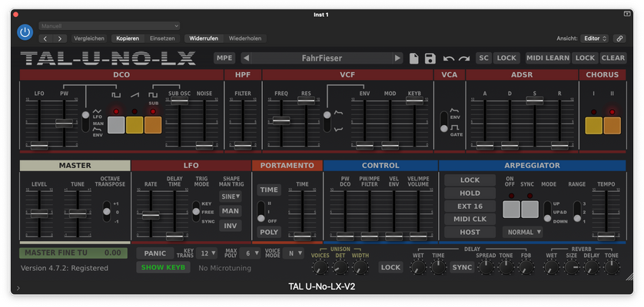644x307 pixels.
Task: Adjust the Delay SPREAD knob
Action: 486,268
